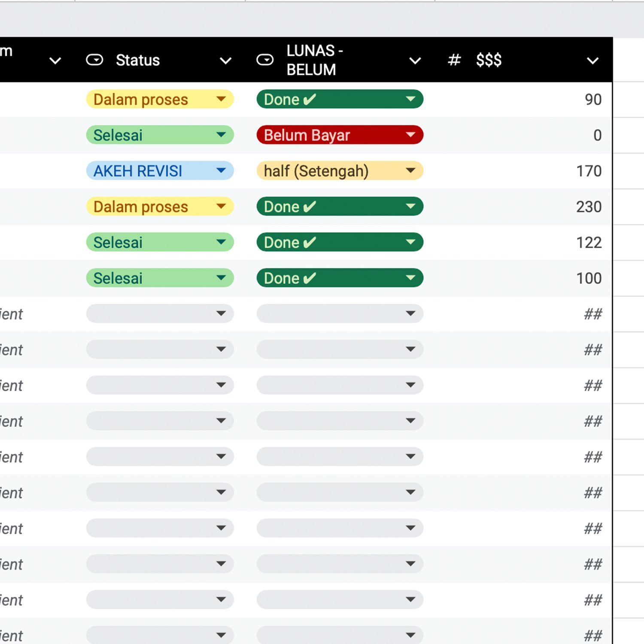
Task: Open the first empty LUNAS - BELUM chip
Action: [340, 314]
